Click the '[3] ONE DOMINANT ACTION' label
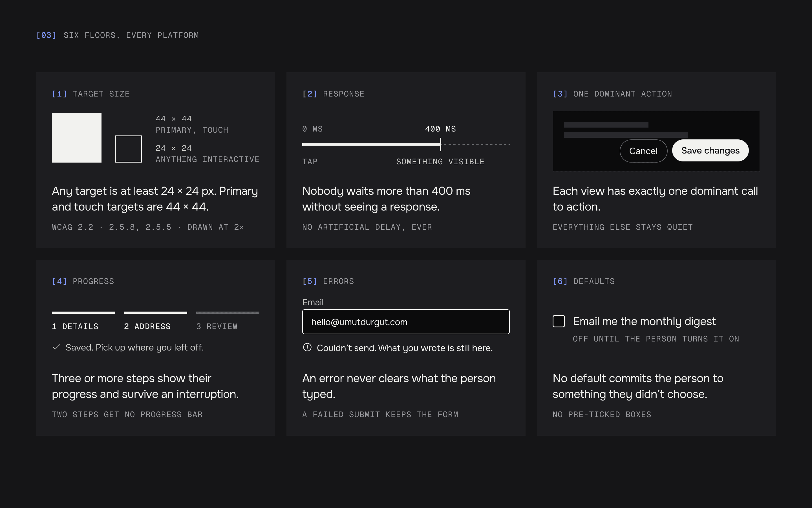This screenshot has height=508, width=812. tap(612, 94)
